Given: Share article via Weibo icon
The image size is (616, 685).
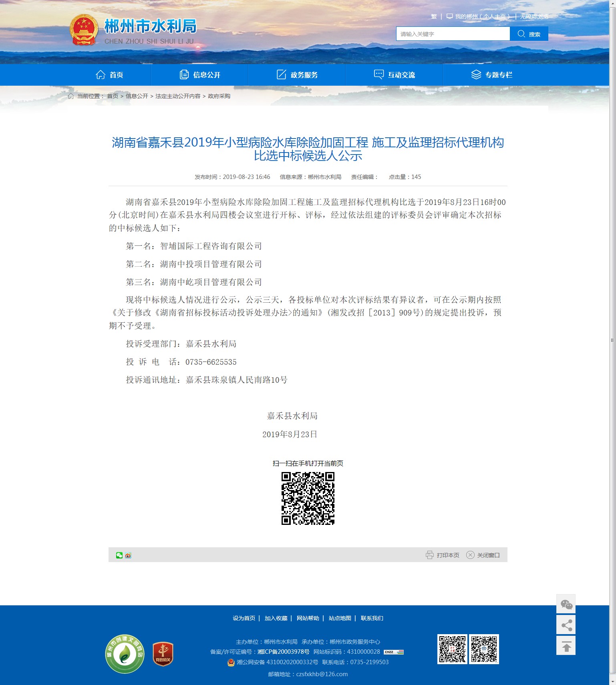Looking at the screenshot, I should pyautogui.click(x=128, y=555).
